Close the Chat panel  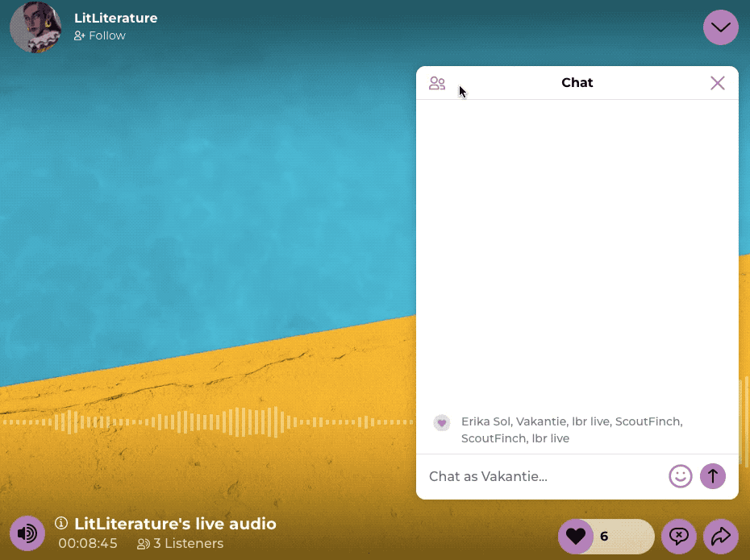click(717, 83)
